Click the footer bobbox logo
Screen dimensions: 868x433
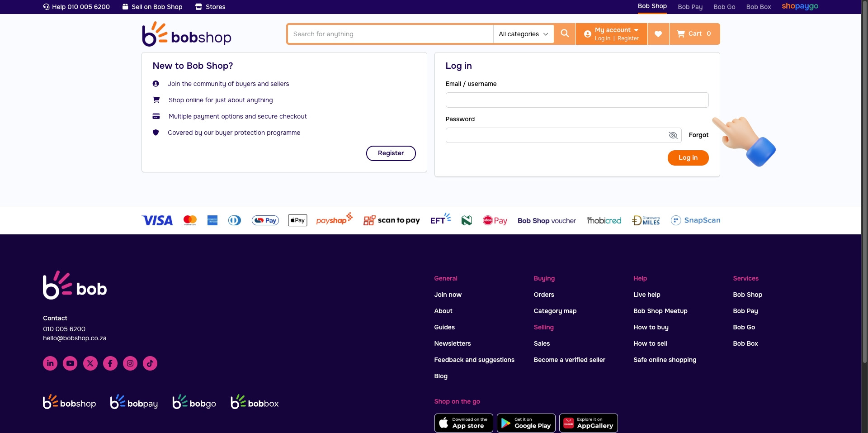coord(255,402)
